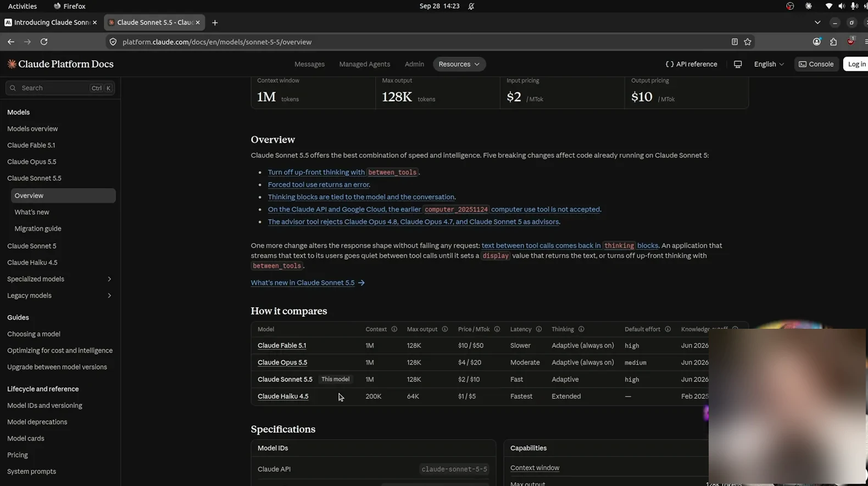Toggle reader view icon in address bar
The height and width of the screenshot is (486, 868).
pos(735,42)
